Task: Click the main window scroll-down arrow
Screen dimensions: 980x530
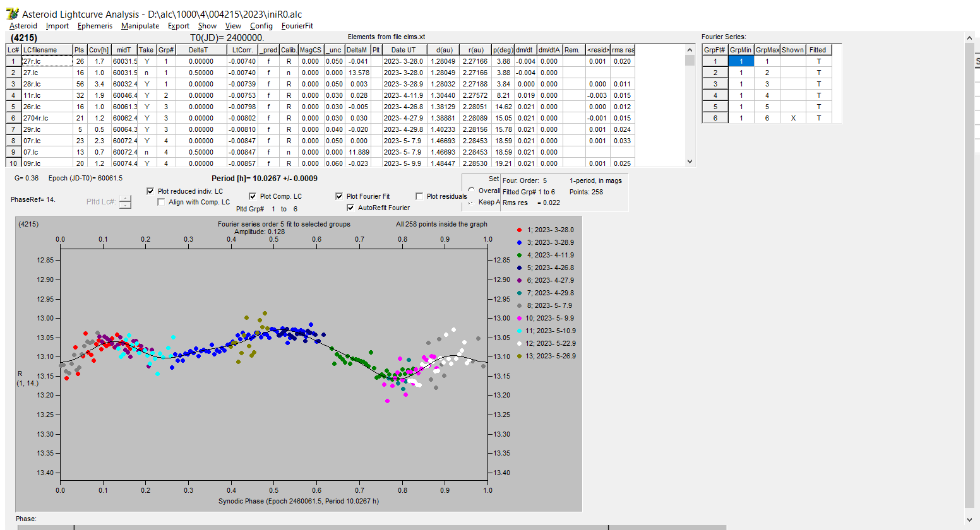Action: pos(970,520)
